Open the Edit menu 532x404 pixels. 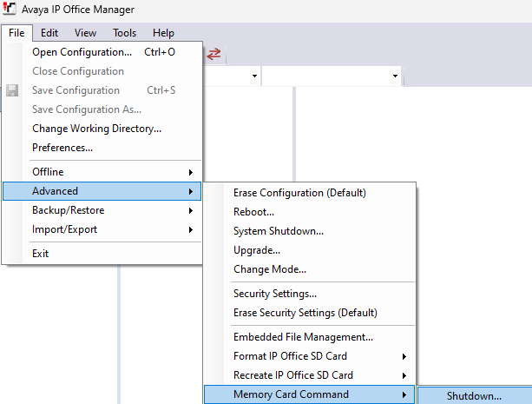point(49,33)
